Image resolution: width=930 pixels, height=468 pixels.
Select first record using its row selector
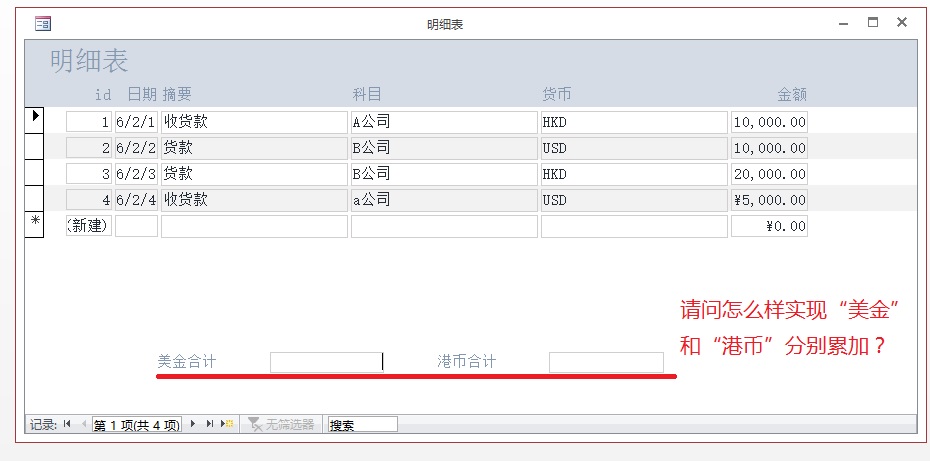point(34,120)
